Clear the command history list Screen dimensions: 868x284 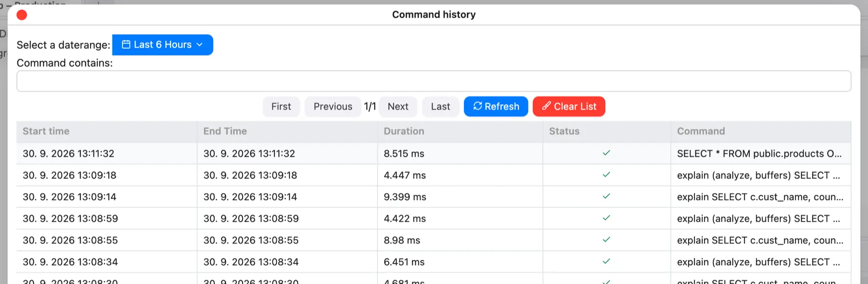(x=569, y=107)
